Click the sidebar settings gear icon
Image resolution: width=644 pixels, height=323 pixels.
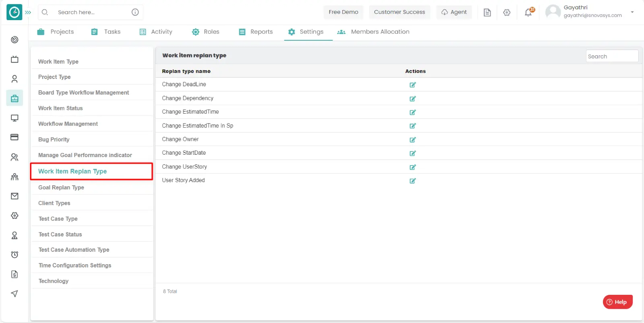(14, 215)
